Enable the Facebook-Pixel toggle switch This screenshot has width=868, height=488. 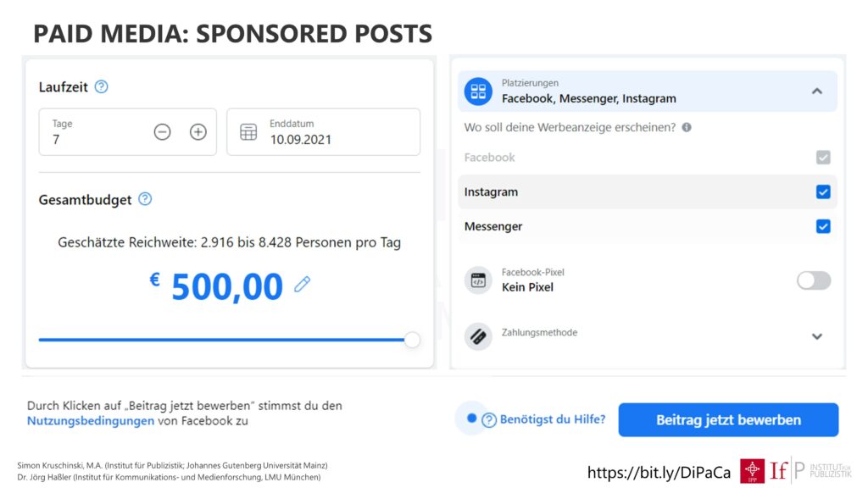pos(814,280)
